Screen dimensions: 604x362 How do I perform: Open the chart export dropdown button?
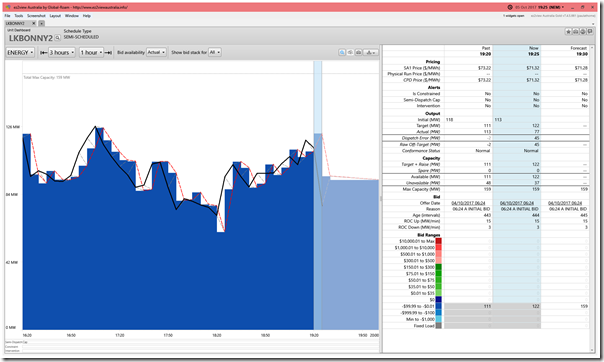(371, 52)
